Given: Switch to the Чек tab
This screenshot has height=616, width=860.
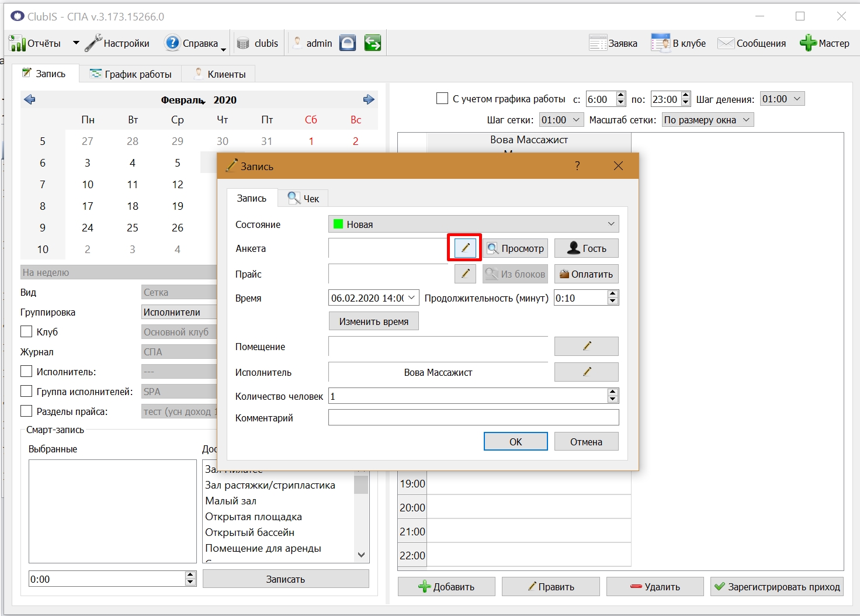Looking at the screenshot, I should point(303,198).
